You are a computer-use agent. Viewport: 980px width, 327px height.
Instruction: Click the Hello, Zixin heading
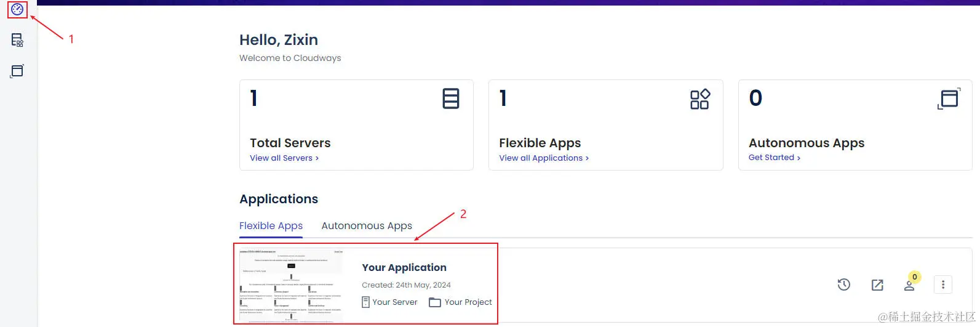click(x=279, y=40)
